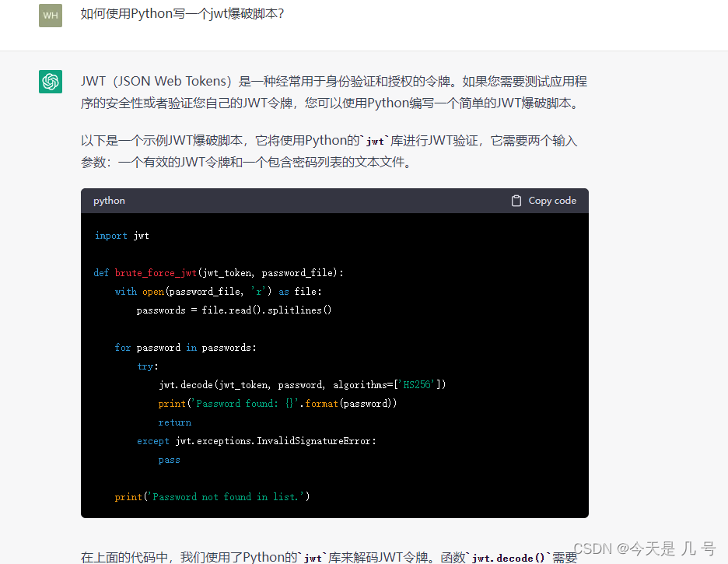Click the Copy code button

(x=544, y=201)
